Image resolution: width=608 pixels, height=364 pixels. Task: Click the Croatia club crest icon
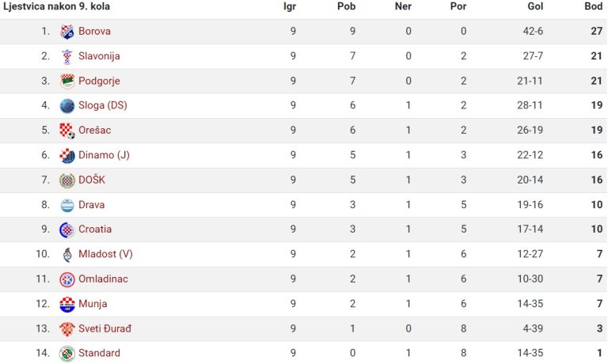tap(67, 230)
